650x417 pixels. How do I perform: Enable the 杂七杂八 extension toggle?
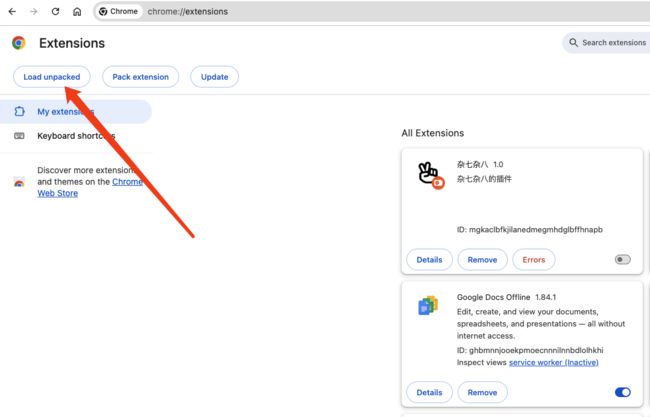point(622,259)
